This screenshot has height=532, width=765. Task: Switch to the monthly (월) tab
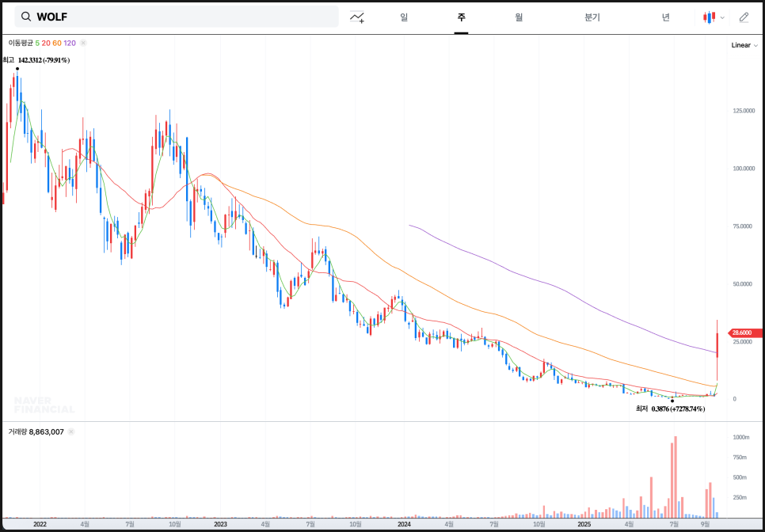tap(519, 17)
